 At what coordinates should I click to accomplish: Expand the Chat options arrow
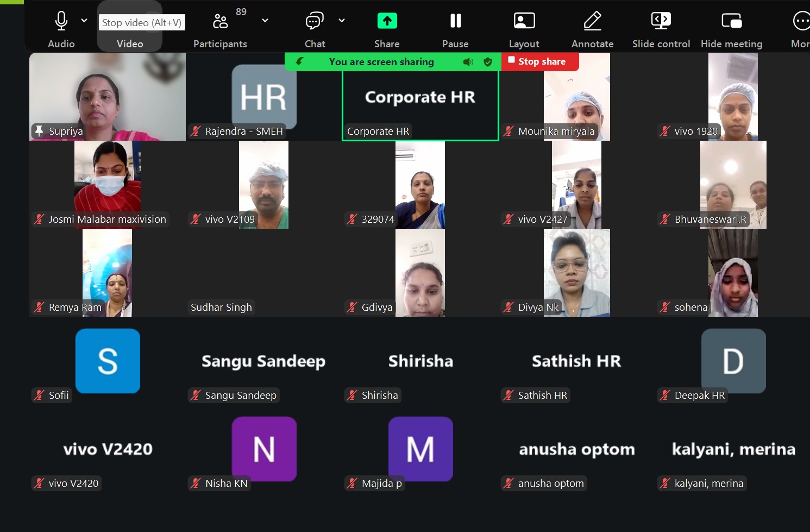pyautogui.click(x=342, y=21)
